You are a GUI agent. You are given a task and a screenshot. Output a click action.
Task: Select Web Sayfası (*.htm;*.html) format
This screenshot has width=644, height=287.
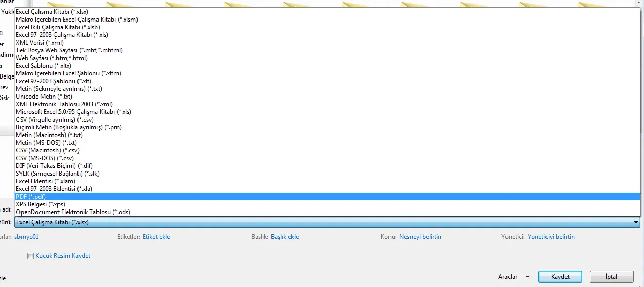pos(51,58)
